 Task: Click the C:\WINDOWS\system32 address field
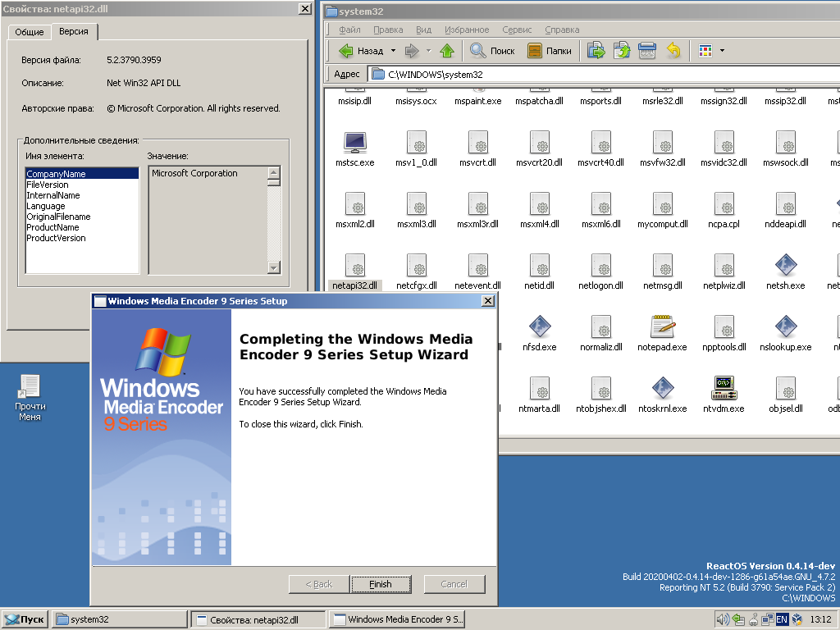pyautogui.click(x=605, y=74)
